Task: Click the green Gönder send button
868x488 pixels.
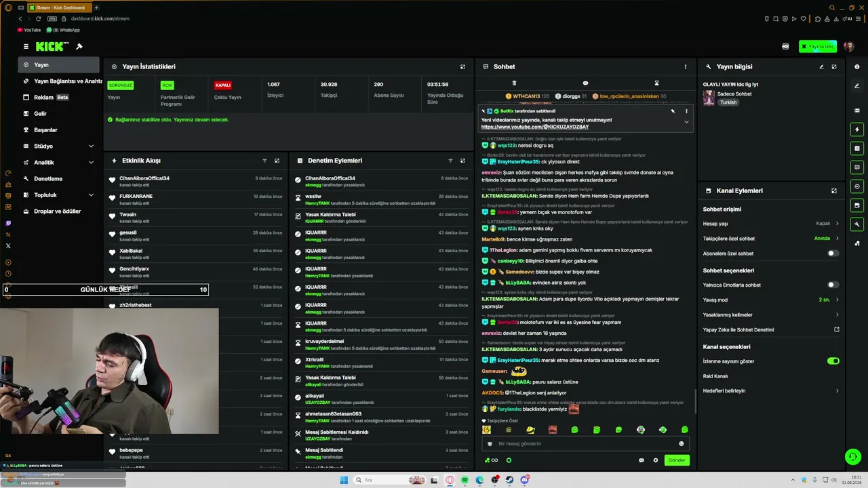Action: click(x=677, y=460)
